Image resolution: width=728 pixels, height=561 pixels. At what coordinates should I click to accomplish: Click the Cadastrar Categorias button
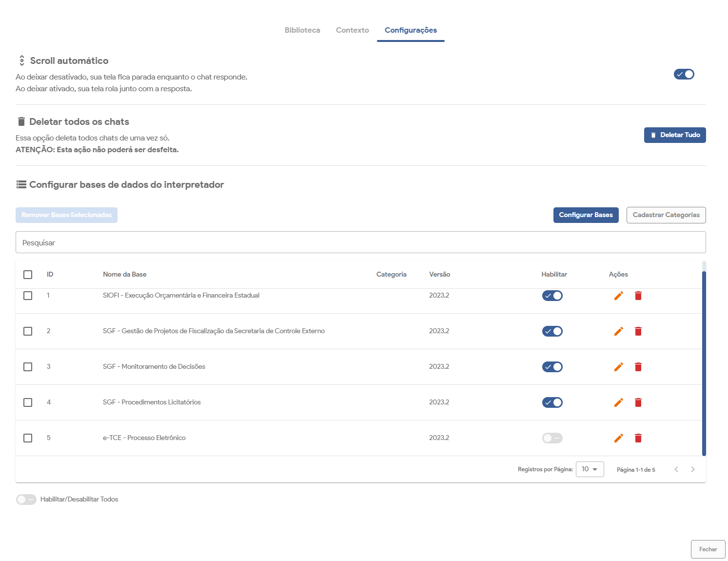tap(666, 215)
